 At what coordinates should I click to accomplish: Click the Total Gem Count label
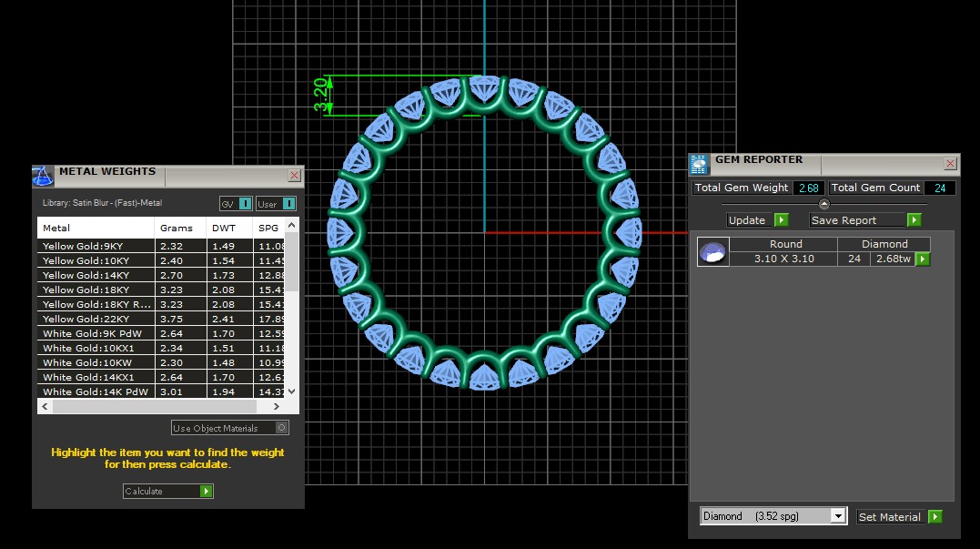click(x=875, y=188)
